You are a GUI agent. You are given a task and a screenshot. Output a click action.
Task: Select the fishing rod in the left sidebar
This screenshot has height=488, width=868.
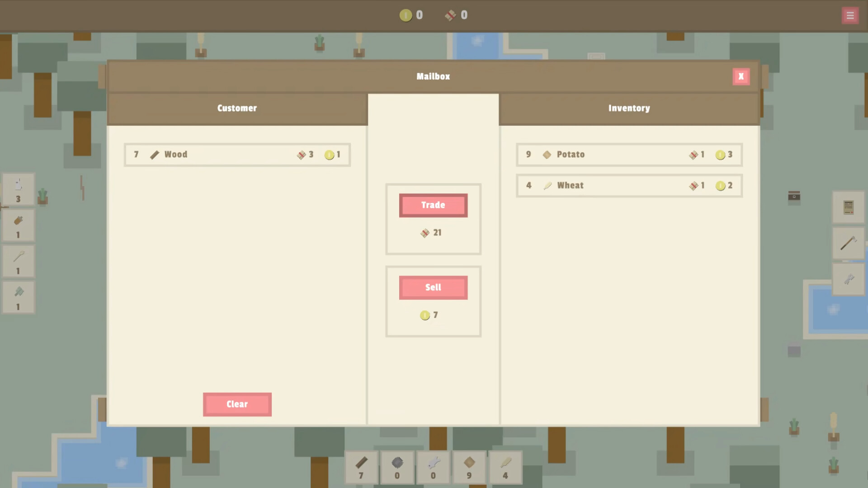point(19,261)
